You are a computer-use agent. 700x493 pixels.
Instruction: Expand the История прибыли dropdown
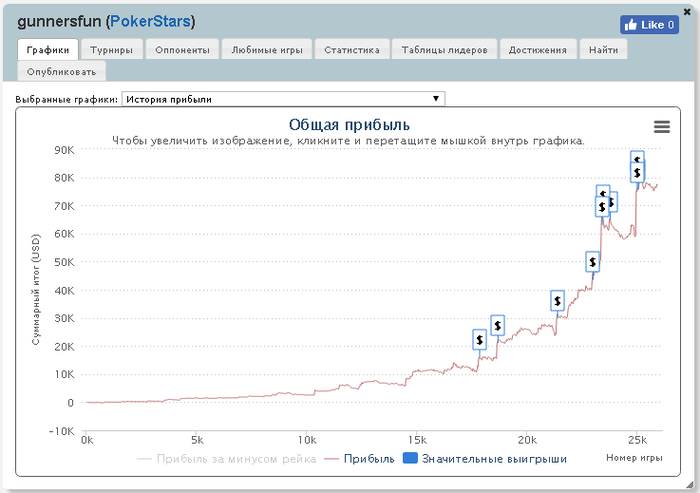(x=283, y=99)
